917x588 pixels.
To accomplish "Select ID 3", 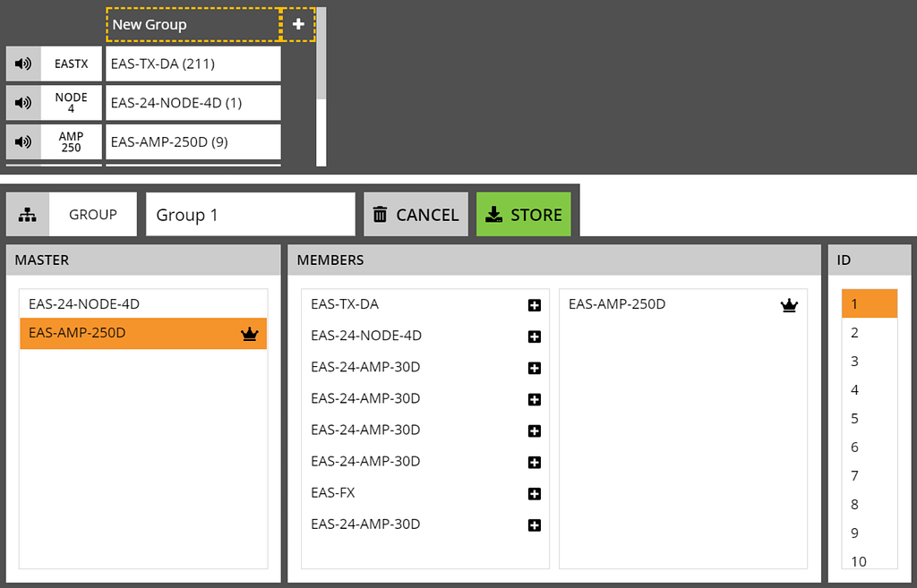I will tap(870, 362).
